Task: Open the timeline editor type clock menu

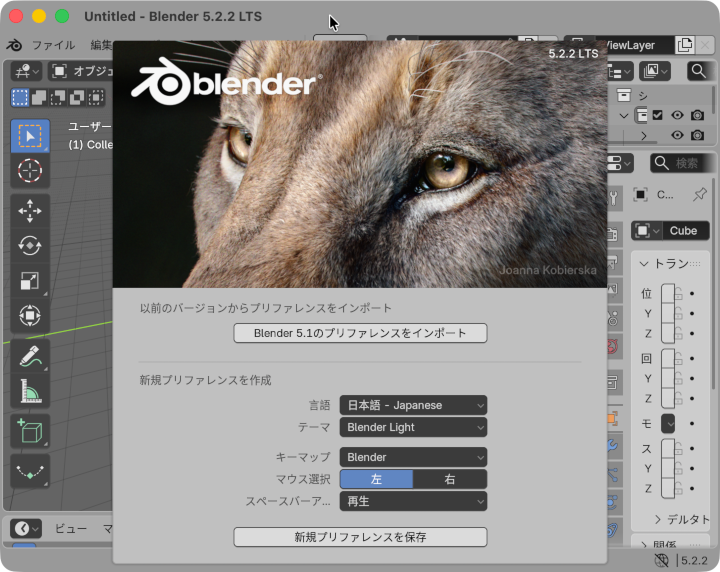Action: [26, 529]
